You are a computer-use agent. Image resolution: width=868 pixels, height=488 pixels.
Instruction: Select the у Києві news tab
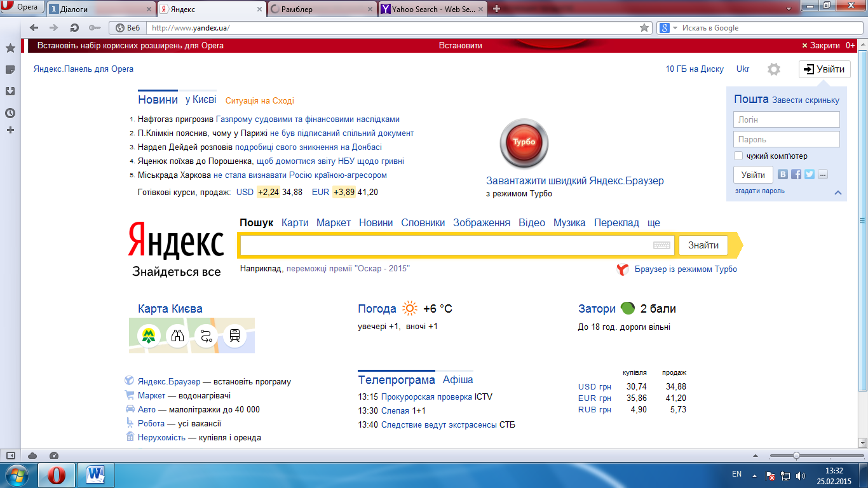pyautogui.click(x=201, y=100)
